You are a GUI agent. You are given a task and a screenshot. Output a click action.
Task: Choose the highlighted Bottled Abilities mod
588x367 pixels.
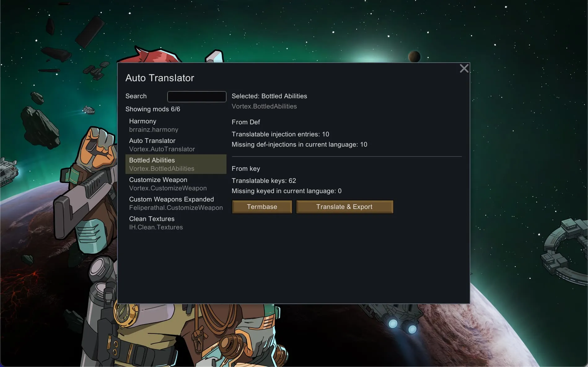(175, 164)
